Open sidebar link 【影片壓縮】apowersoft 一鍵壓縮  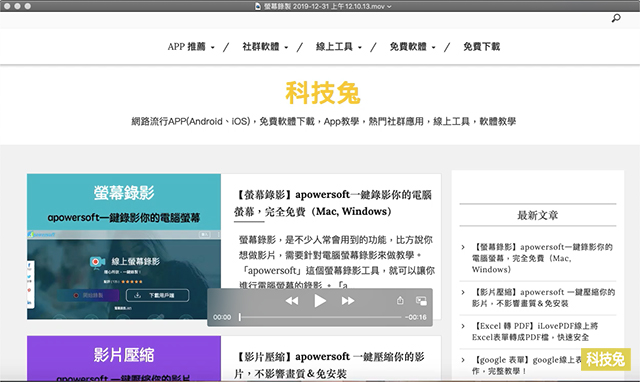pos(543,298)
